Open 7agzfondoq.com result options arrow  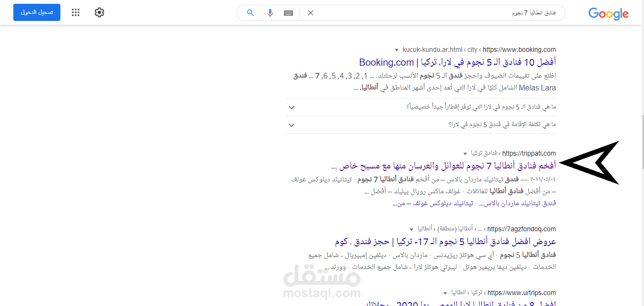411,229
